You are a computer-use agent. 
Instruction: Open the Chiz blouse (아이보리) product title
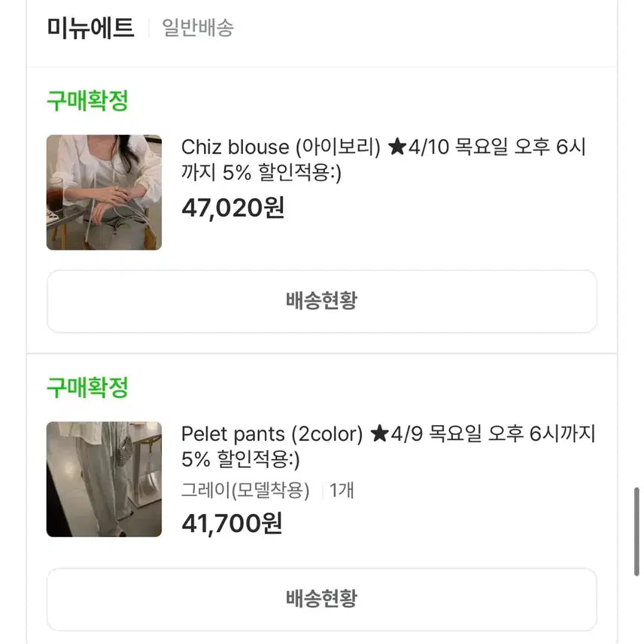pyautogui.click(x=281, y=147)
